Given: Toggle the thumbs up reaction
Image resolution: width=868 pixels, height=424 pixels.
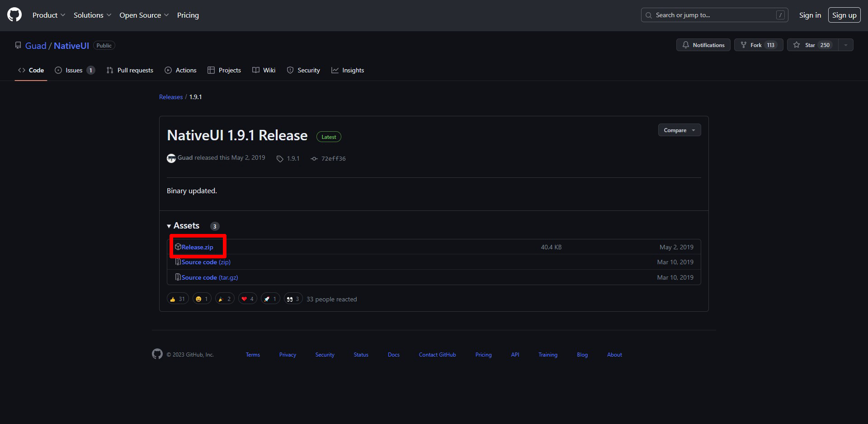Looking at the screenshot, I should pyautogui.click(x=177, y=299).
